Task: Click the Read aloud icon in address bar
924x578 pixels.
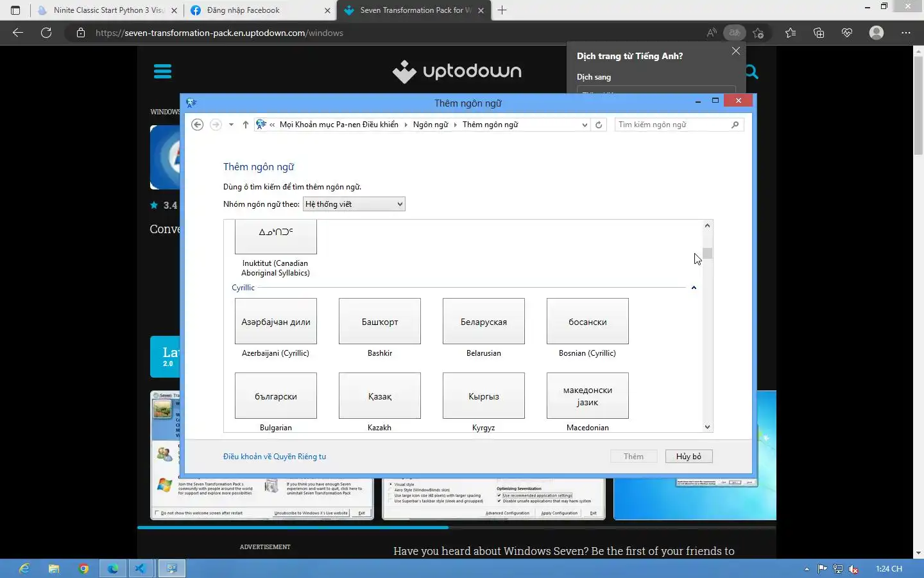Action: 712,33
